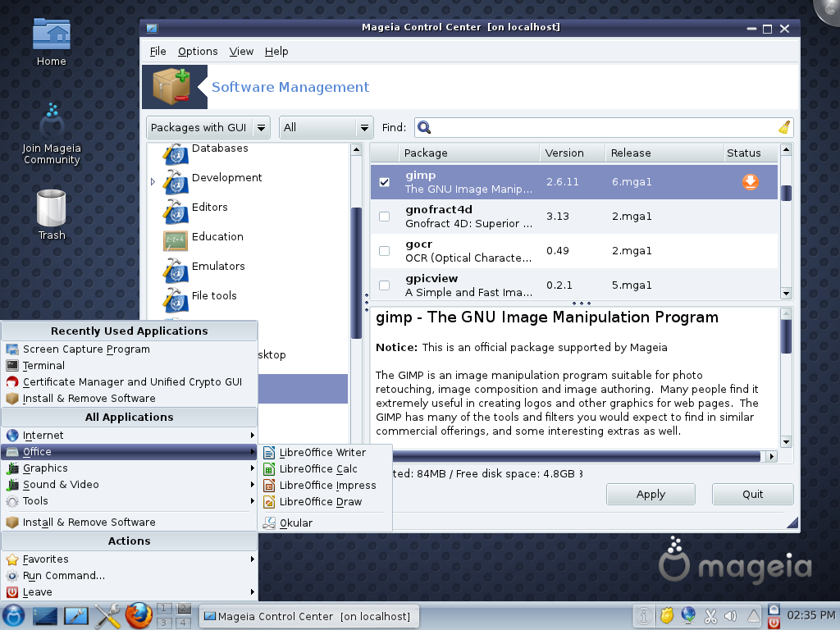The width and height of the screenshot is (840, 630).
Task: Open the Options menu
Action: (x=198, y=52)
